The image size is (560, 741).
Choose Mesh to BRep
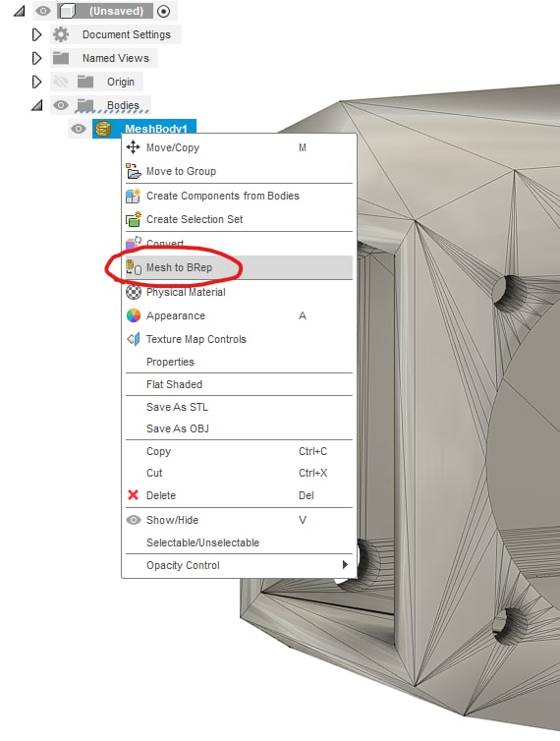pyautogui.click(x=239, y=267)
